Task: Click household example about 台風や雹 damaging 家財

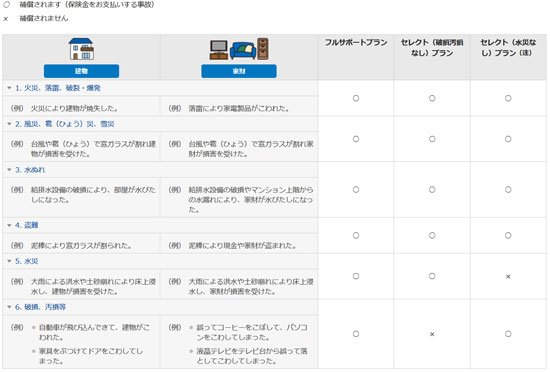Action: tap(251, 149)
